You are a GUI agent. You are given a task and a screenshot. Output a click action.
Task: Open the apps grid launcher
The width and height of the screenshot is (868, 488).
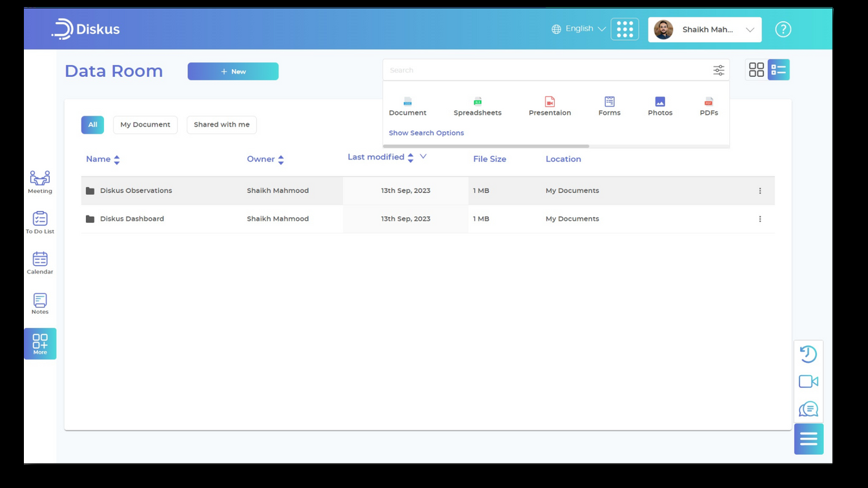tap(625, 29)
